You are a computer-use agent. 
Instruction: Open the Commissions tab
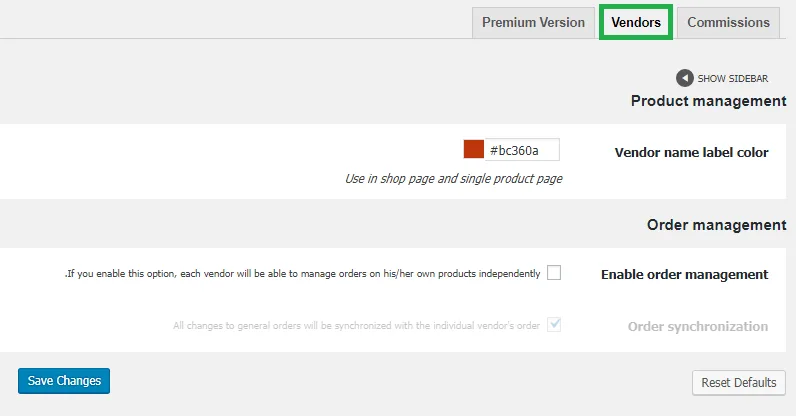(728, 22)
